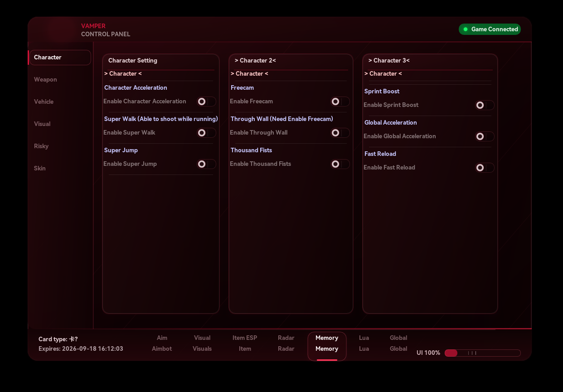
Task: Collapse '> Character <' under Character 2
Action: pos(249,74)
